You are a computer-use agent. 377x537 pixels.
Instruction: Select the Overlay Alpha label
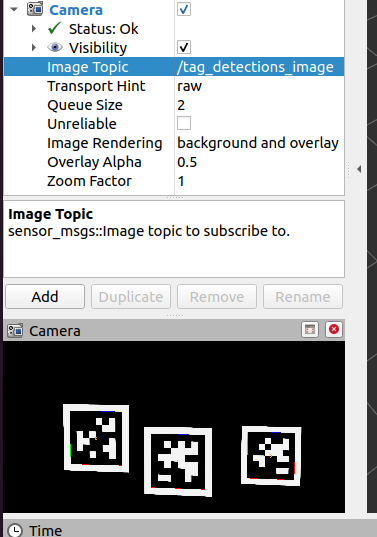pyautogui.click(x=94, y=162)
